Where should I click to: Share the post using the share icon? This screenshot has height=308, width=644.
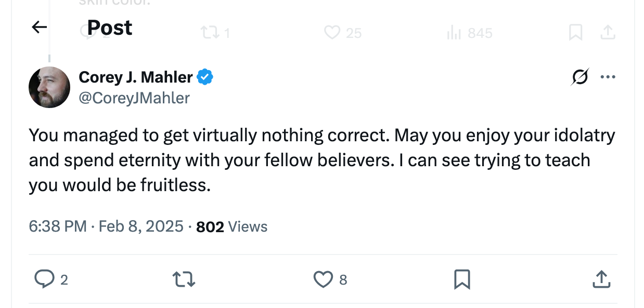(x=601, y=279)
